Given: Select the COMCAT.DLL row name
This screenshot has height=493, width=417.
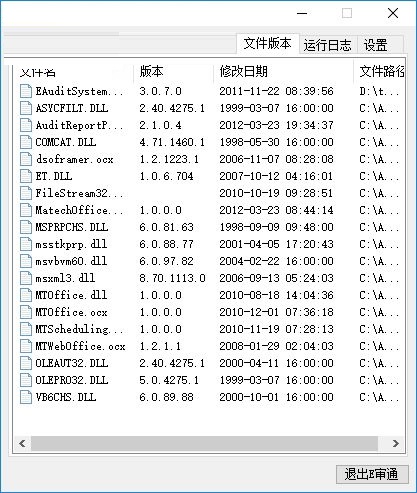Looking at the screenshot, I should (x=66, y=142).
